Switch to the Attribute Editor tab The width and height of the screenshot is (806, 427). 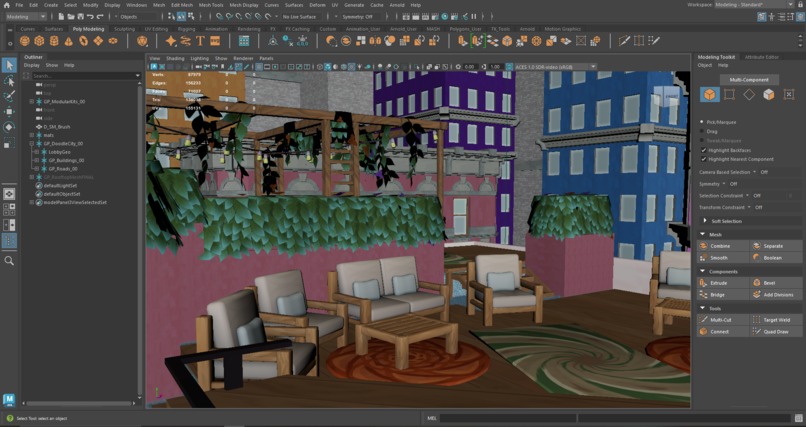[762, 57]
